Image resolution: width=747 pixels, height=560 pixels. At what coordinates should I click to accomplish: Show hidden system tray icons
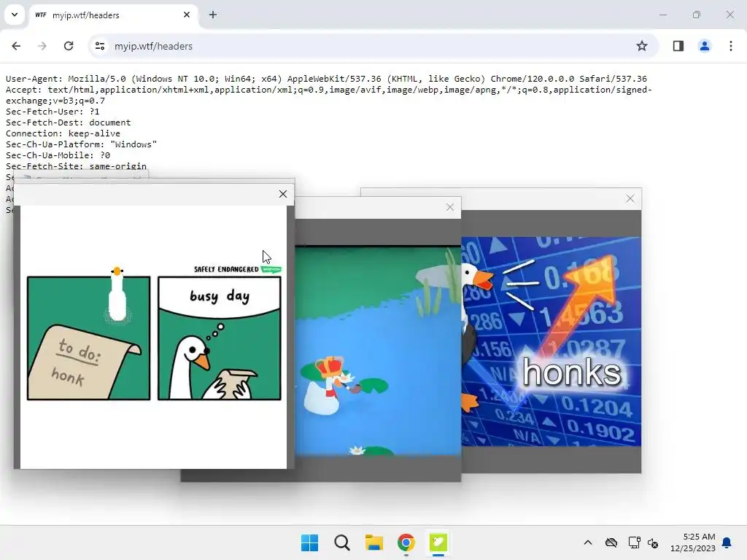pos(588,542)
